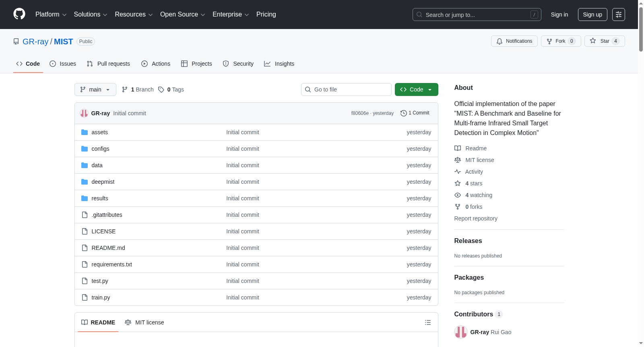Click the data folder icon
Viewport: 644px width, 347px height.
85,165
